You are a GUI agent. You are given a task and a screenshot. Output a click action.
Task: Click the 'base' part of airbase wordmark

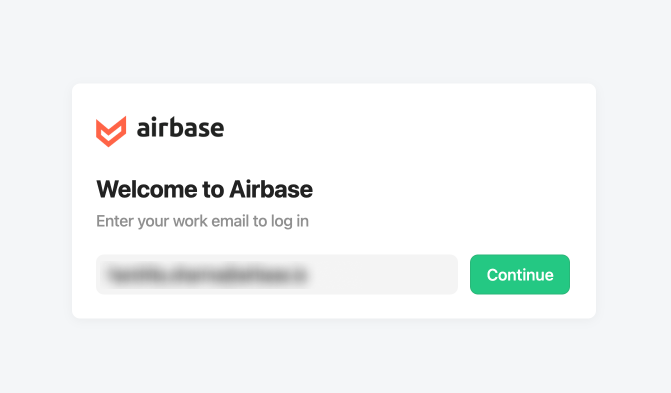click(197, 128)
